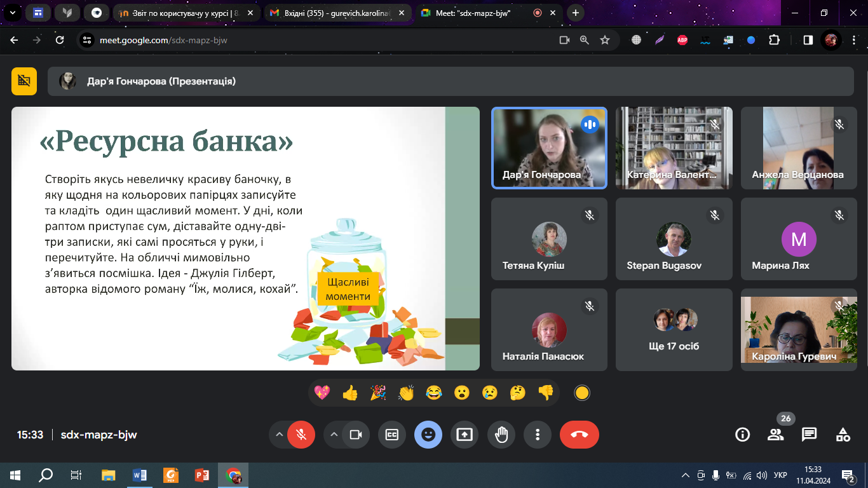Click the Ще 17 осіб tile
This screenshot has height=488, width=868.
pos(675,330)
